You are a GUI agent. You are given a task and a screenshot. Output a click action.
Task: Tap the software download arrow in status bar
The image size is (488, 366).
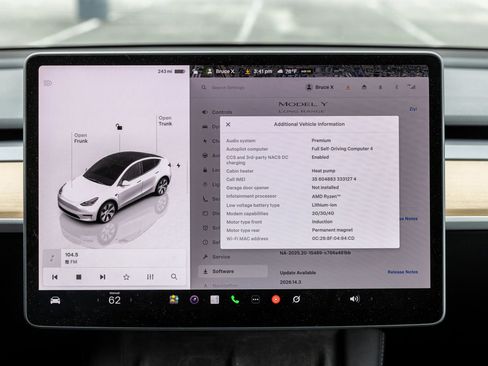click(x=247, y=71)
